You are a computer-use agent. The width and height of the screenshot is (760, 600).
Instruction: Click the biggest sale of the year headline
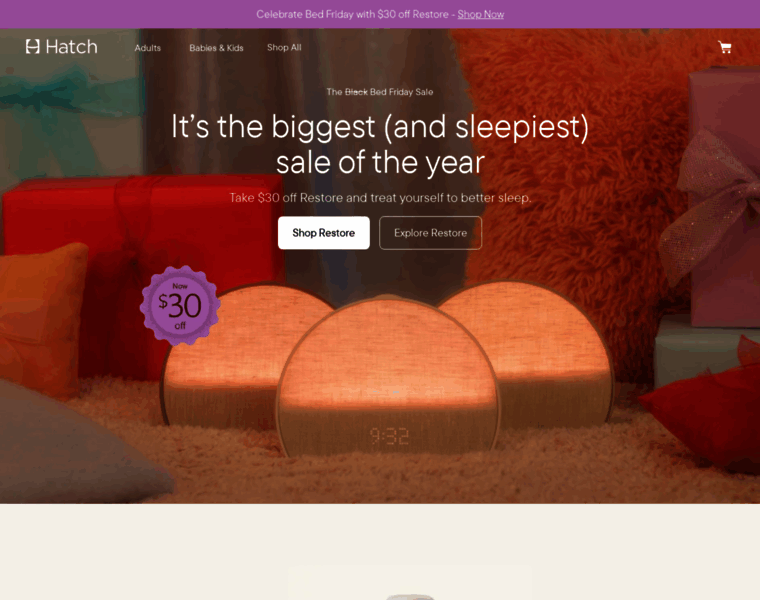tap(380, 144)
